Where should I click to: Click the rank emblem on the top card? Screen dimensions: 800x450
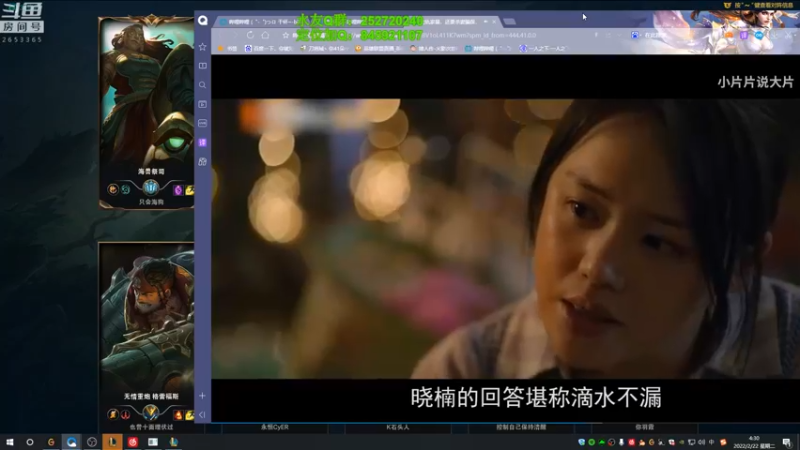[x=151, y=187]
